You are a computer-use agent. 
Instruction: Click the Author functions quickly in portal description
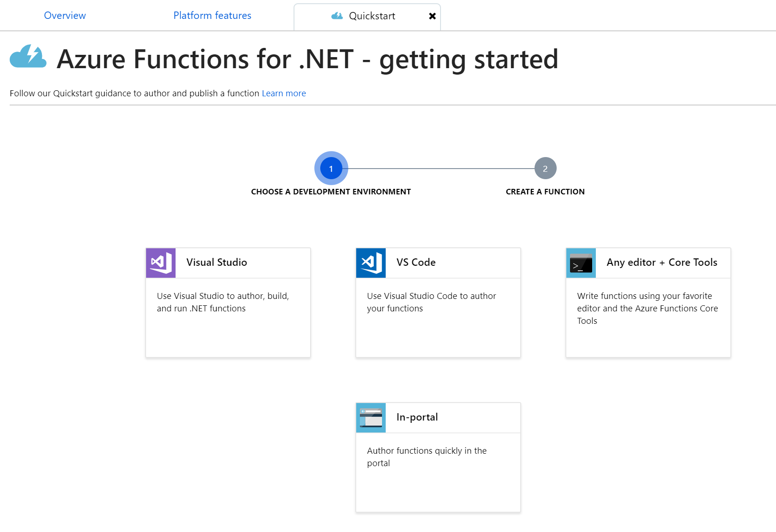point(427,457)
